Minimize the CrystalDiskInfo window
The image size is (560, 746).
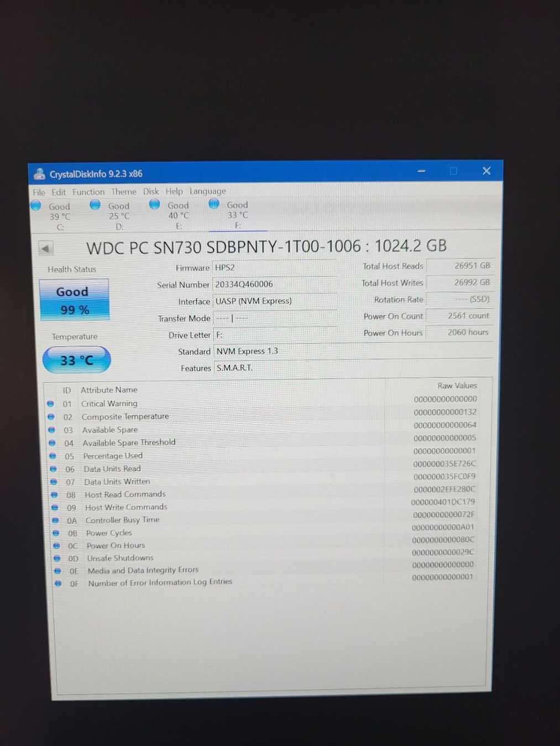(421, 171)
